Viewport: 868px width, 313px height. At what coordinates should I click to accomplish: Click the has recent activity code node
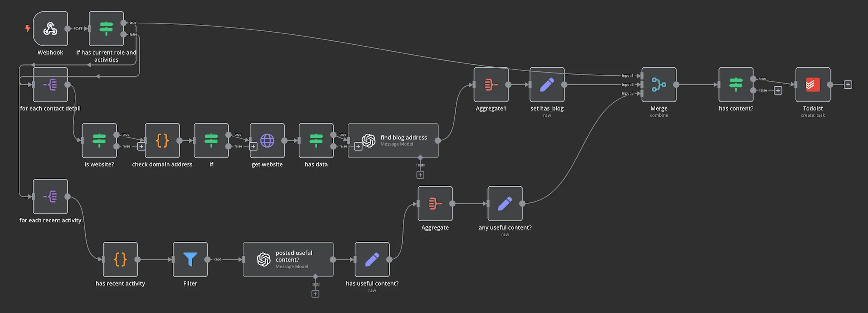point(120,260)
